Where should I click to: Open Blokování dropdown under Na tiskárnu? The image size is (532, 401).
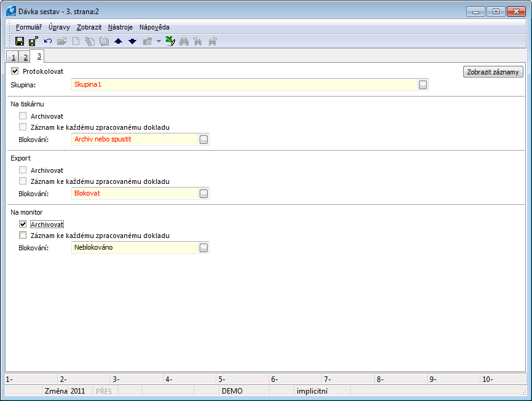[203, 140]
